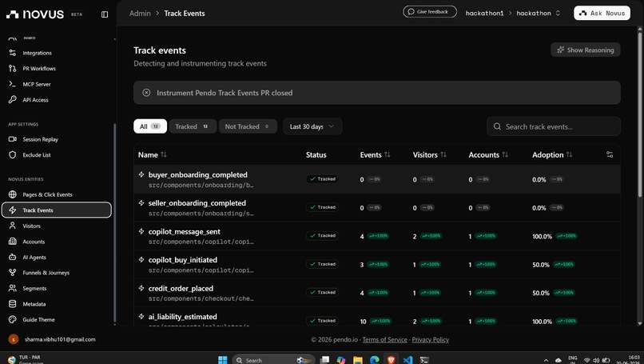Click the Search track events field
The height and width of the screenshot is (364, 644).
553,126
